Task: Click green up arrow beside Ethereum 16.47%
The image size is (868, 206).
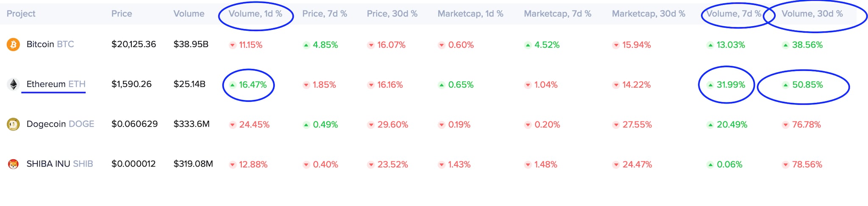Action: pyautogui.click(x=232, y=85)
